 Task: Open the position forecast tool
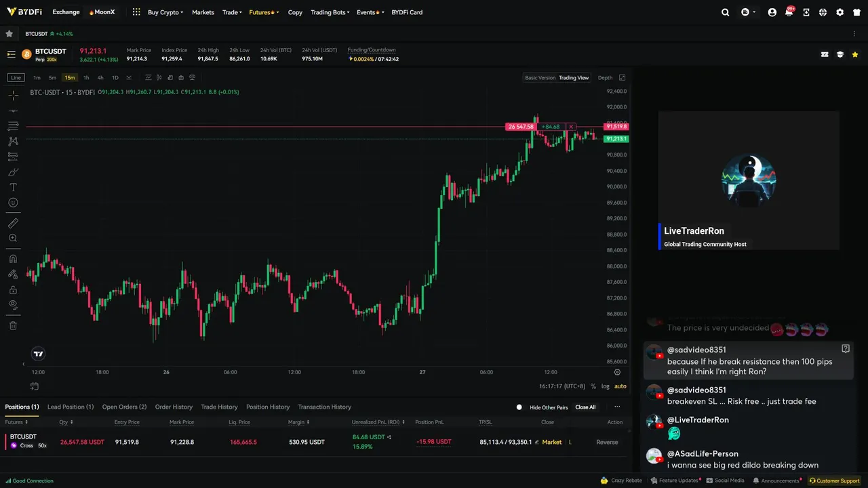point(13,157)
